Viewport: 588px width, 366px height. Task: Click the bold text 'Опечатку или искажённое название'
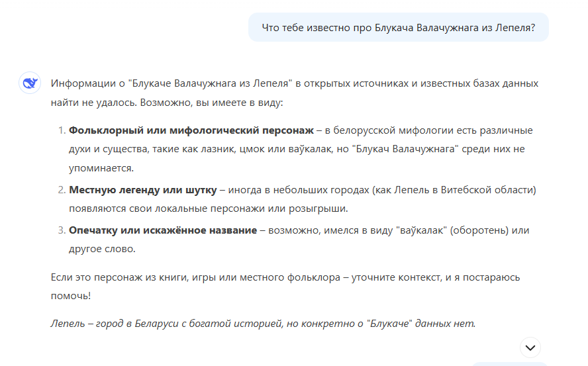pos(163,230)
